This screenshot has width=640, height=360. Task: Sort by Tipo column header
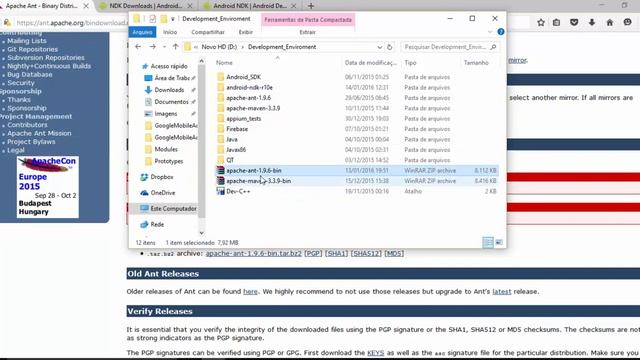point(410,62)
